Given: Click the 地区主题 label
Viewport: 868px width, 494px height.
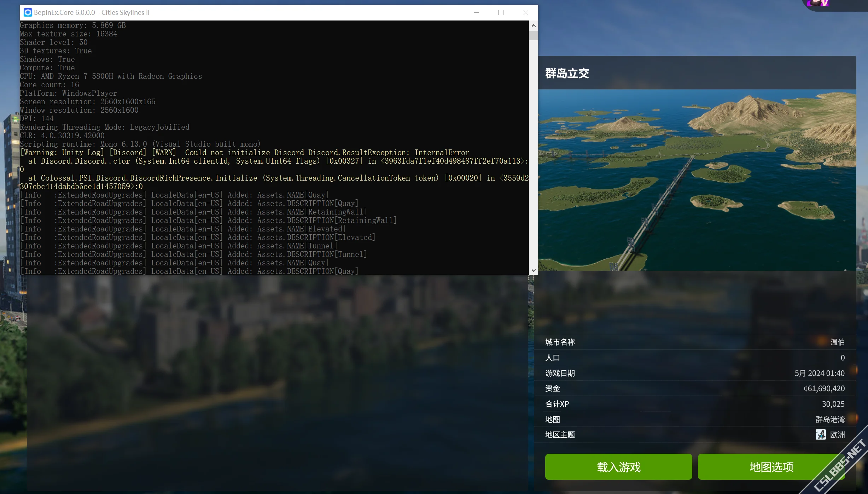Looking at the screenshot, I should pyautogui.click(x=560, y=435).
